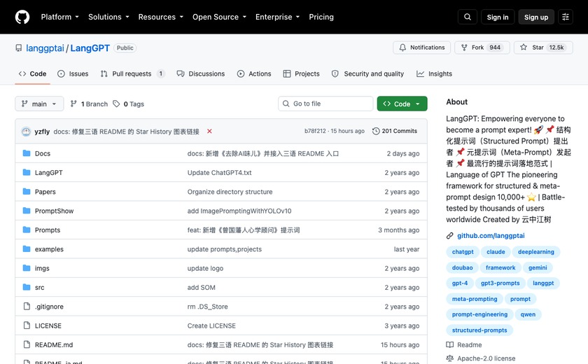The height and width of the screenshot is (364, 588).
Task: Select the Code tab
Action: (33, 73)
